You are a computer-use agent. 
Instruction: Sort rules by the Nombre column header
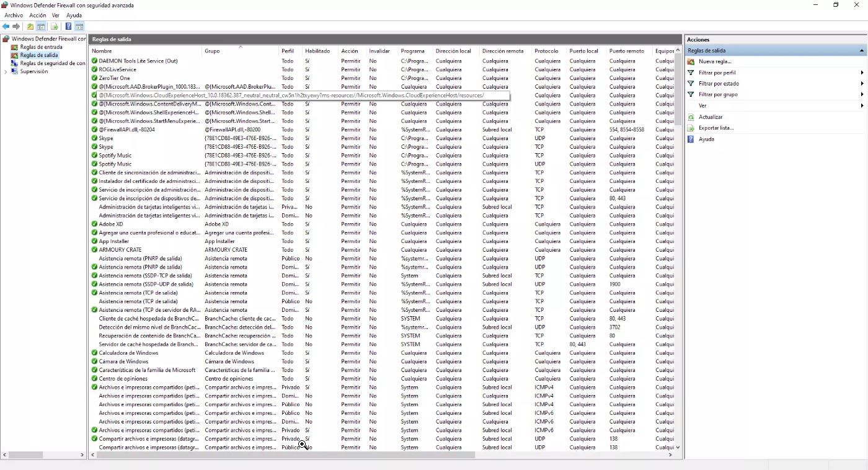point(146,51)
